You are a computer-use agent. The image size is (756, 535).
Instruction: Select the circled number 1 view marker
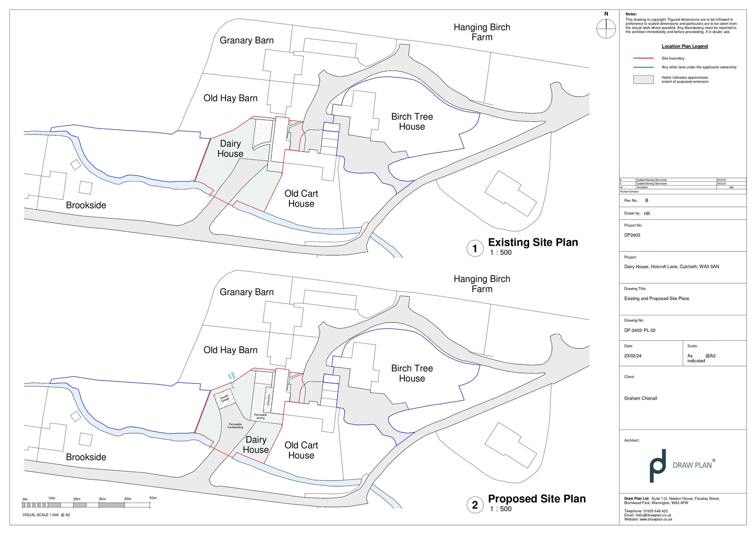coord(475,248)
